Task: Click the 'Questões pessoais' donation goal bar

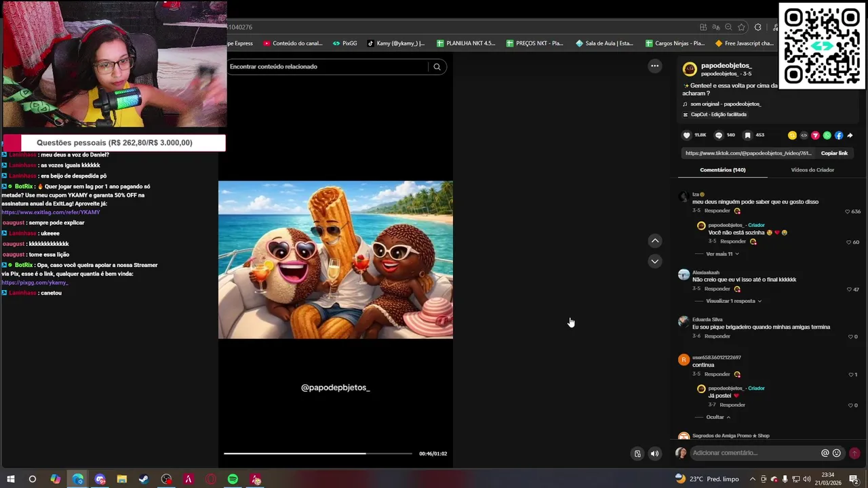Action: click(x=114, y=143)
